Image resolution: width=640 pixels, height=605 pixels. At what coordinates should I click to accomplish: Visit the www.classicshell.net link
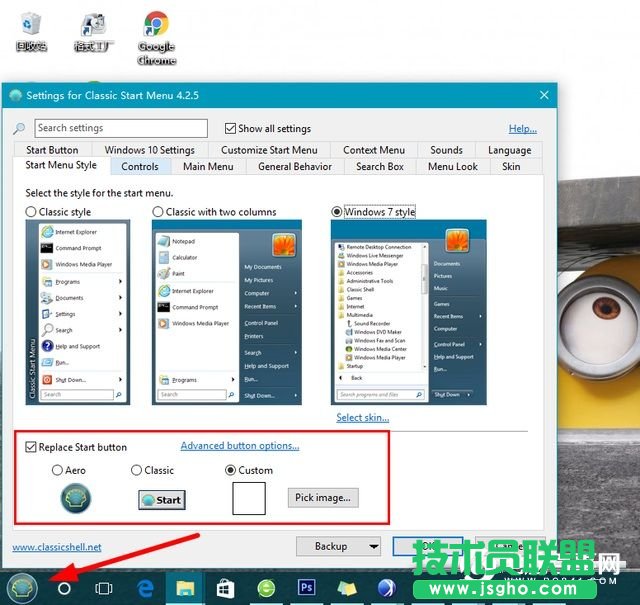tap(57, 547)
